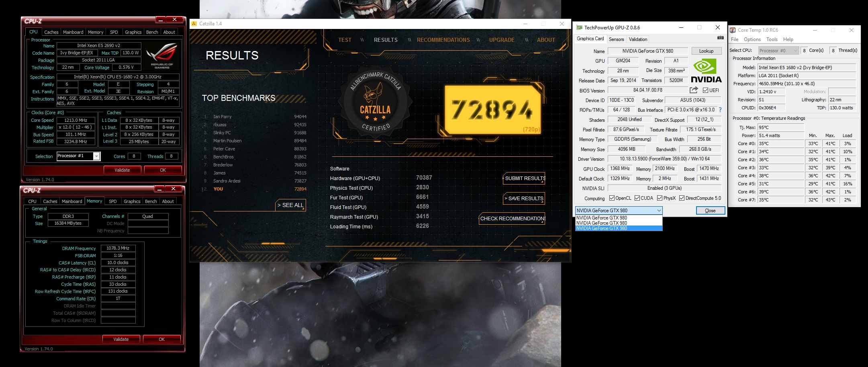
Task: Open CPU tab in lower CPU-Z window
Action: tap(33, 201)
